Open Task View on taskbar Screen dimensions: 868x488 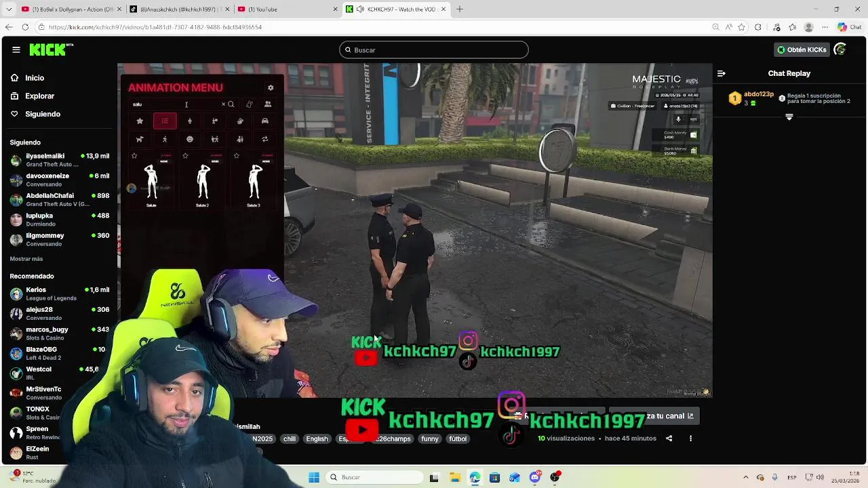(x=434, y=477)
